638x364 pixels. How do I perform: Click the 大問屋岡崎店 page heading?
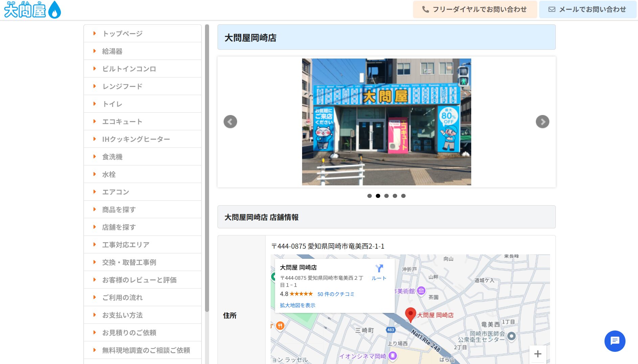click(250, 38)
